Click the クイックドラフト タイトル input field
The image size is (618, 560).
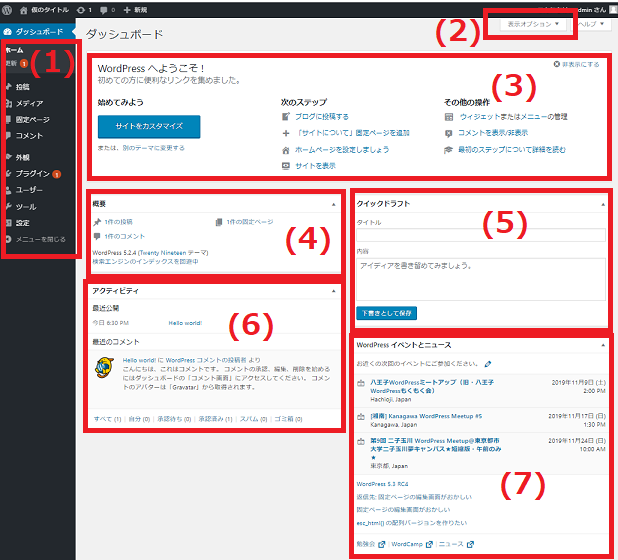(x=481, y=235)
